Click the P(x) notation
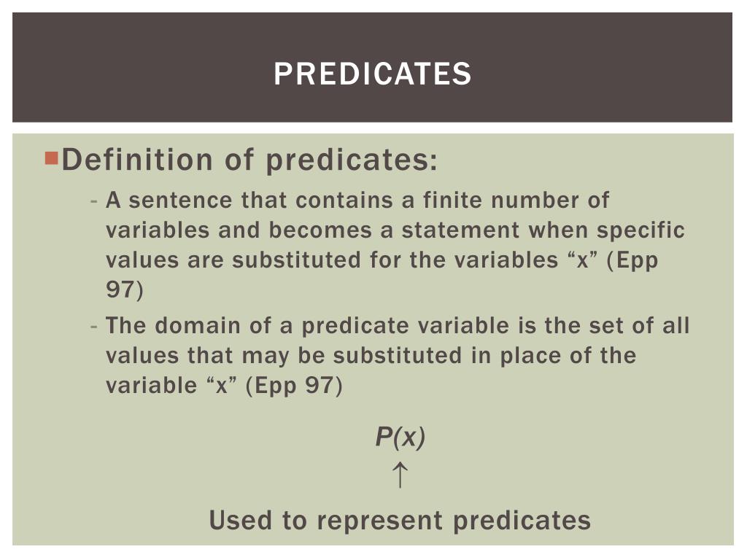This screenshot has height=560, width=747. click(400, 437)
